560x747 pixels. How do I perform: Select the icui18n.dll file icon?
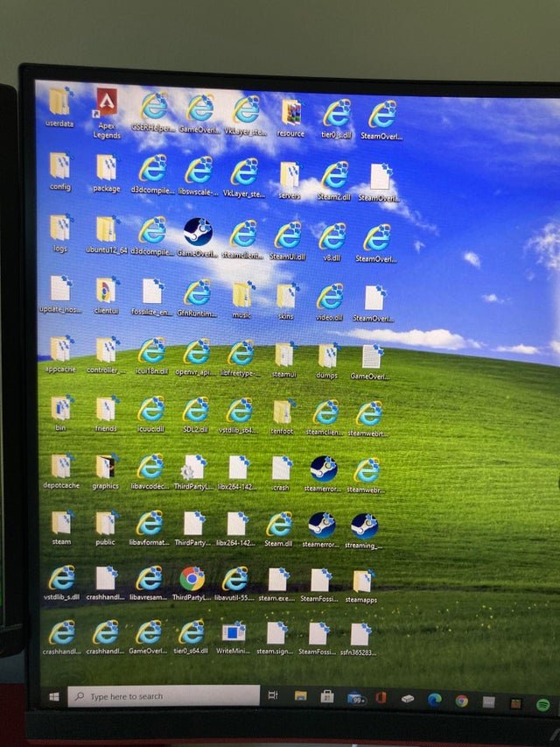click(x=152, y=350)
